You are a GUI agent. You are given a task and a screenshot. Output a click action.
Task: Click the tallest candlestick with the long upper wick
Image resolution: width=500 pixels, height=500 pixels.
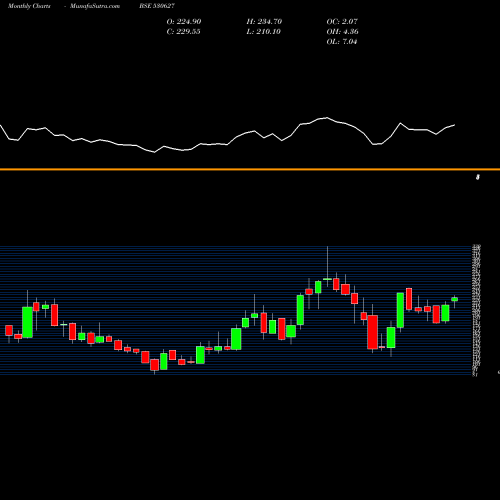click(x=327, y=267)
